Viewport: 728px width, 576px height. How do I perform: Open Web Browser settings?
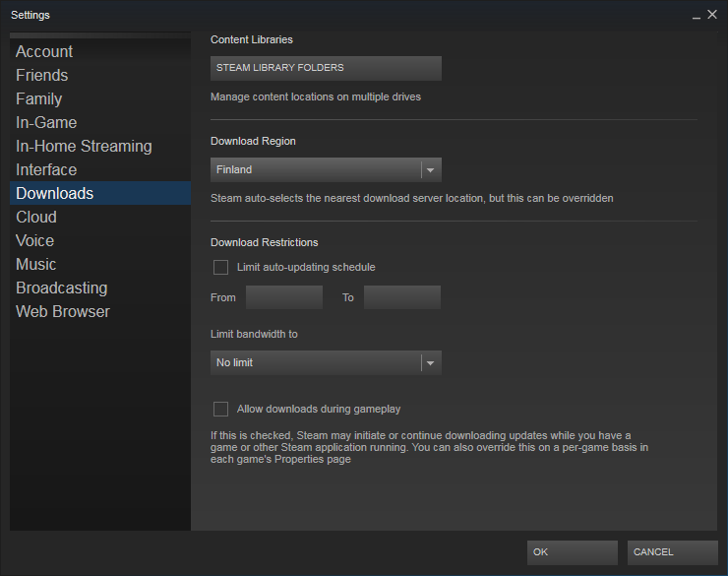pyautogui.click(x=99, y=312)
